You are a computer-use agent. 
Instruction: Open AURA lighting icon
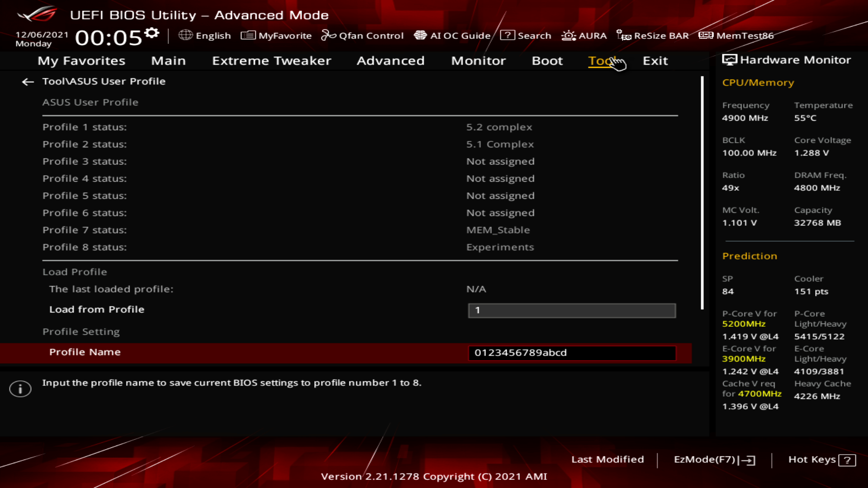(x=568, y=35)
